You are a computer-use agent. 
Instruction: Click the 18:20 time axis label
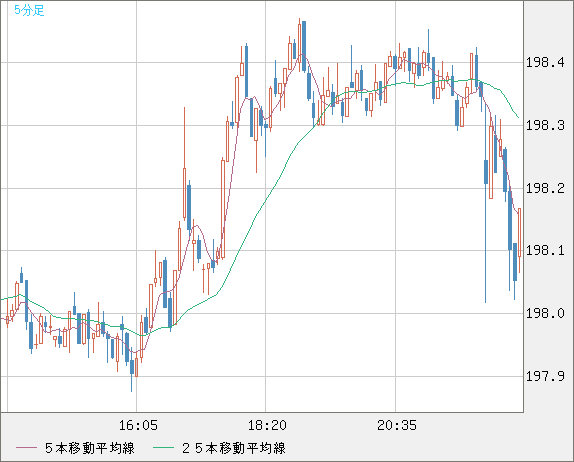point(267,425)
